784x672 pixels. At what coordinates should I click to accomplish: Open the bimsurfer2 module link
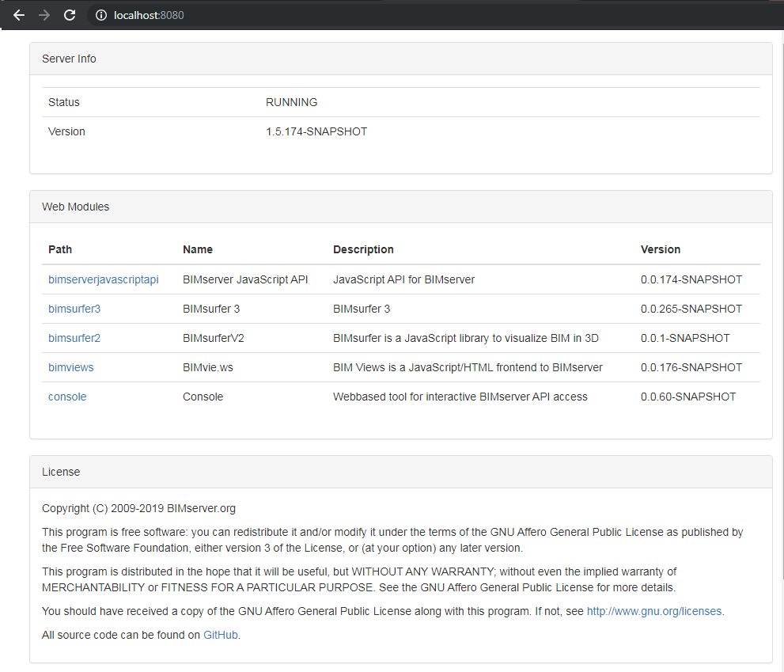pos(74,338)
